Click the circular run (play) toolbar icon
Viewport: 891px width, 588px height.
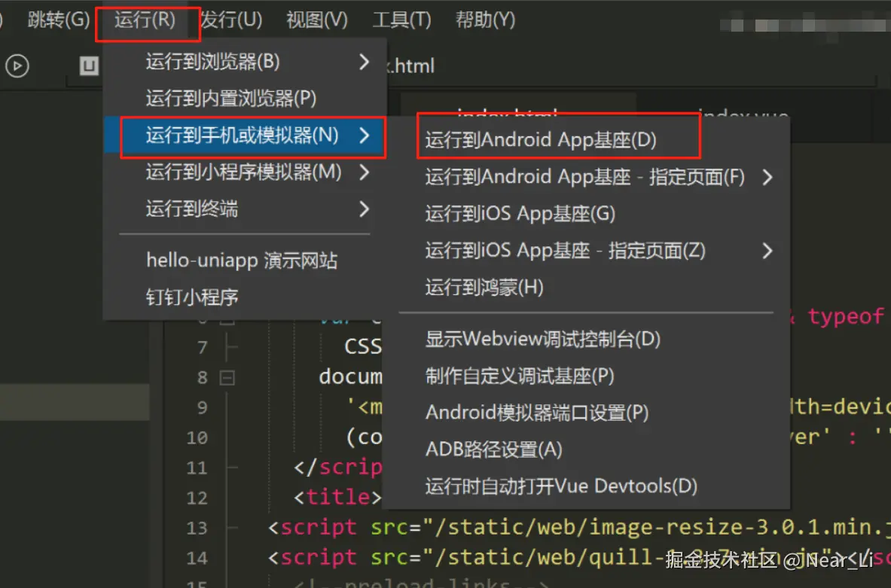(17, 66)
